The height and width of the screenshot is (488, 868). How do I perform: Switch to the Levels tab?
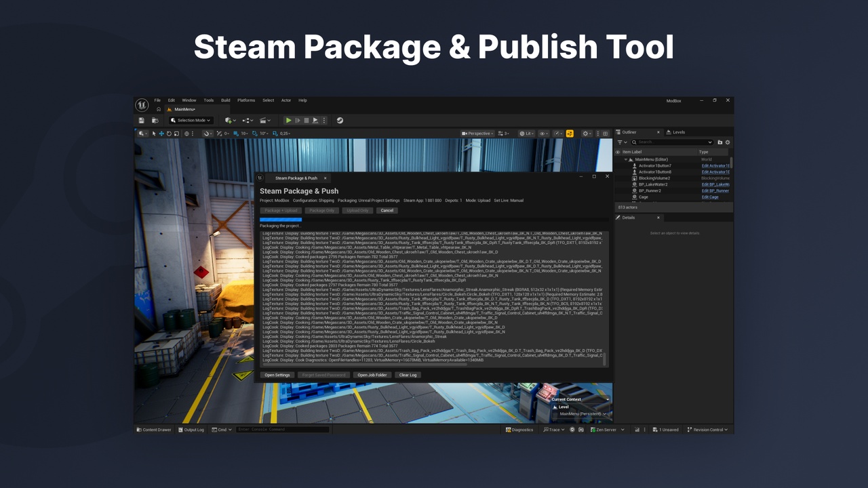[675, 132]
